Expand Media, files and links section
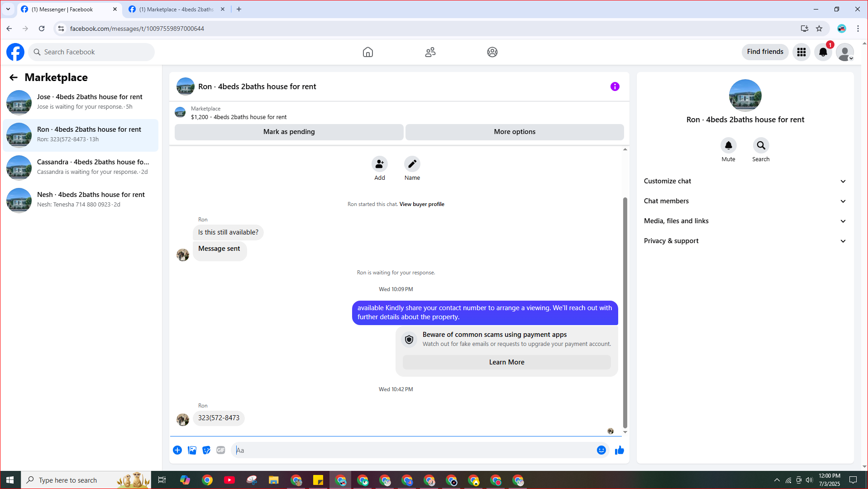Screen dimensions: 868x489 pyautogui.click(x=745, y=221)
